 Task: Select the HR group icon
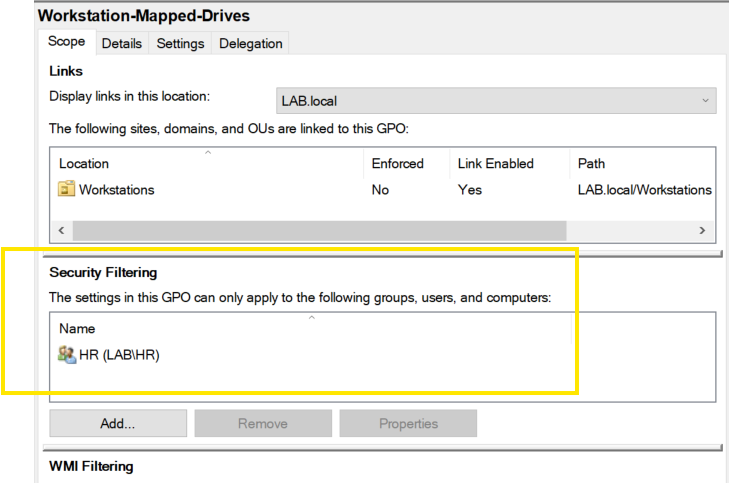pyautogui.click(x=67, y=355)
